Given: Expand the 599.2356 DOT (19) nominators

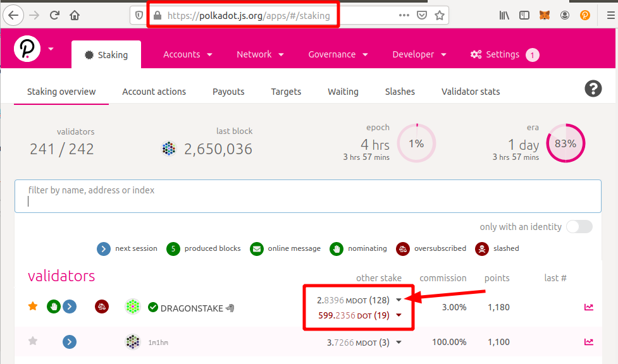Looking at the screenshot, I should pyautogui.click(x=399, y=315).
